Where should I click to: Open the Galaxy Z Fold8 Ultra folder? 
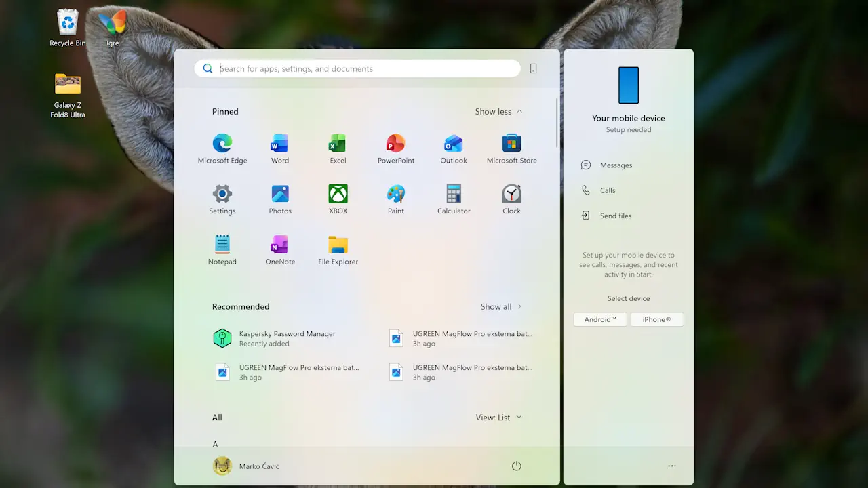pyautogui.click(x=68, y=94)
